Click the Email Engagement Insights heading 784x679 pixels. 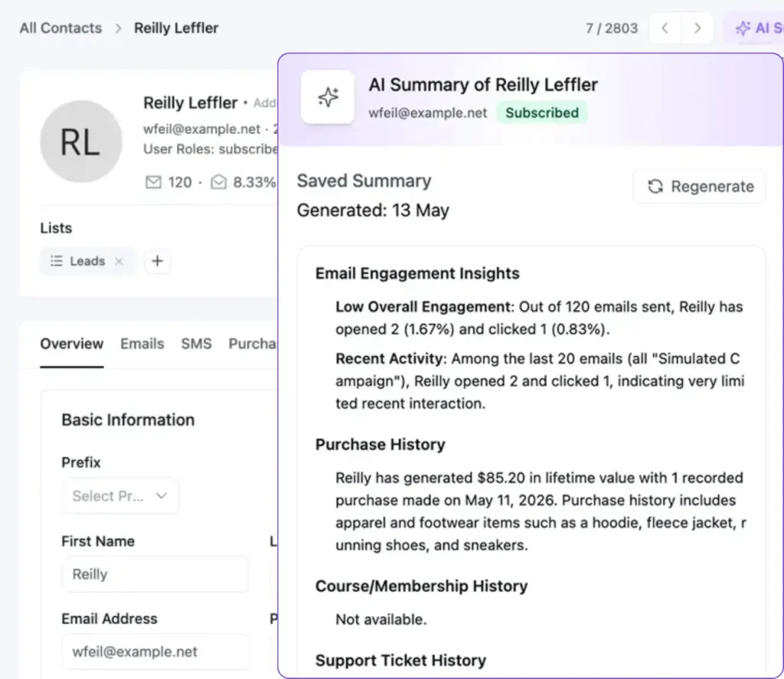[x=417, y=273]
